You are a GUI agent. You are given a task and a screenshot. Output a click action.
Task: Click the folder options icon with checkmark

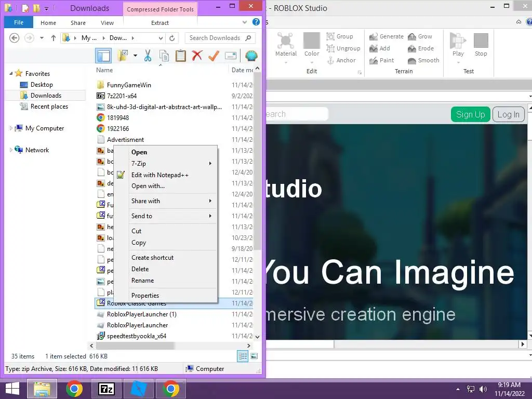click(x=123, y=56)
